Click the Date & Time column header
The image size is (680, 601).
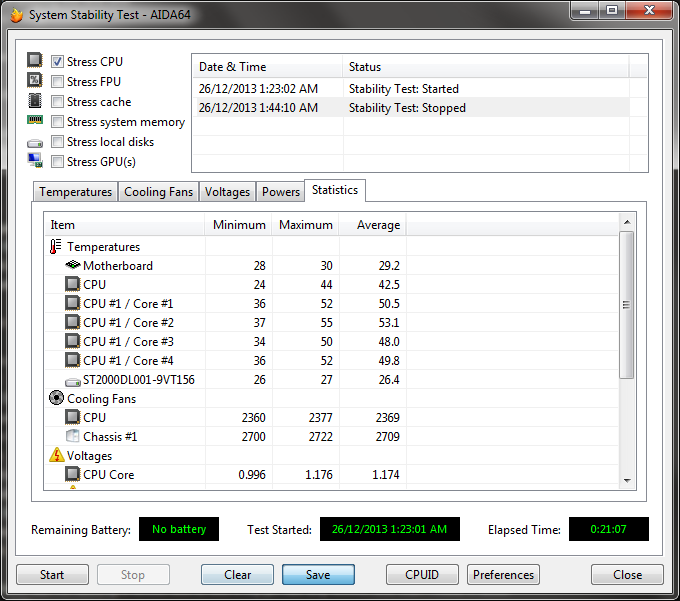pos(268,67)
